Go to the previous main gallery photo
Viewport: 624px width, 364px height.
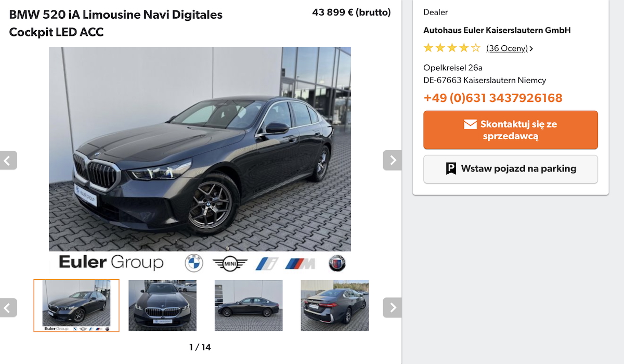coord(8,160)
